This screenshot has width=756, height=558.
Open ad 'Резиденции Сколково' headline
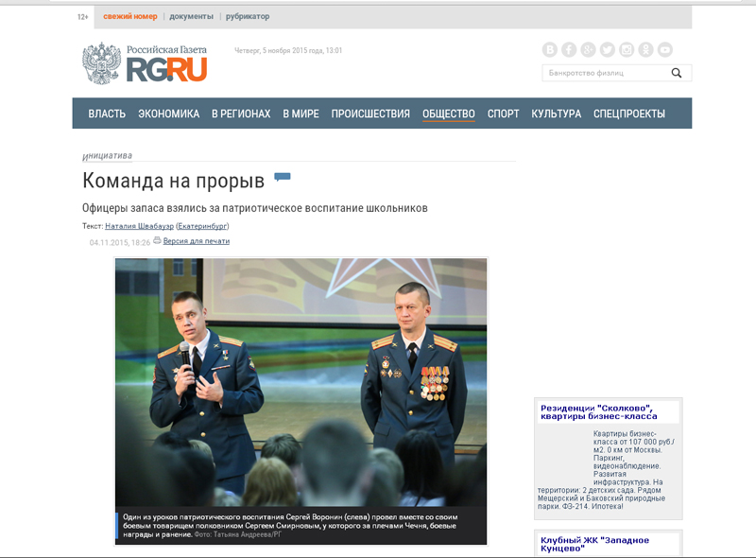[599, 412]
